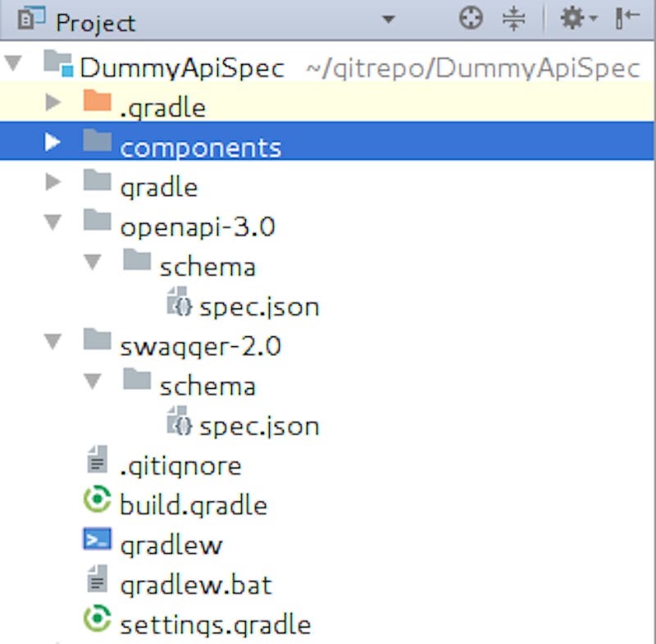The height and width of the screenshot is (644, 656).
Task: Click the collapse all icon in header
Action: point(514,18)
